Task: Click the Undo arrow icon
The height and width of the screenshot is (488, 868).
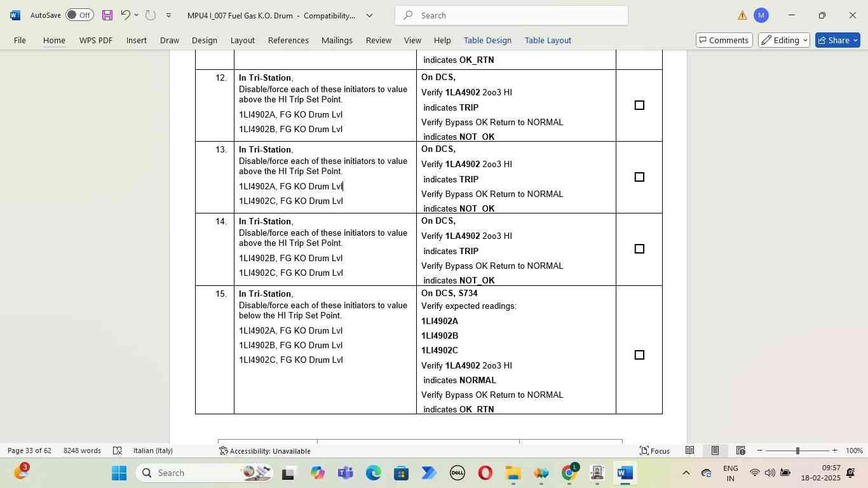Action: point(125,15)
